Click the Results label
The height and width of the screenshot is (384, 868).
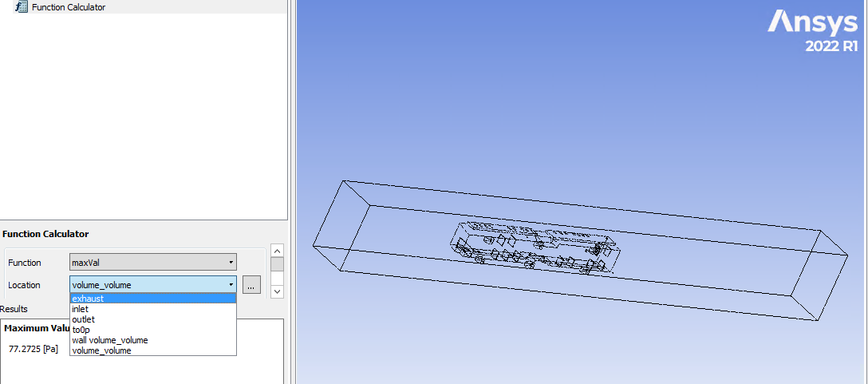click(14, 309)
